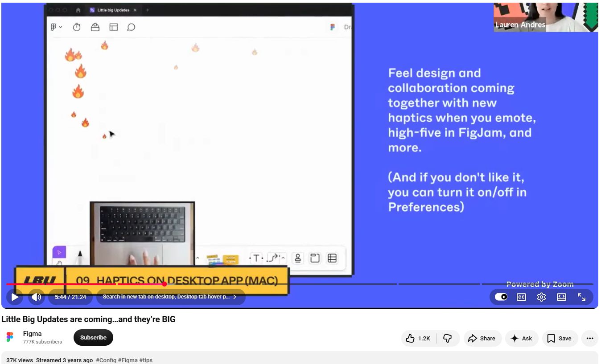Open the #Config hashtag
This screenshot has width=601, height=364.
pos(106,360)
